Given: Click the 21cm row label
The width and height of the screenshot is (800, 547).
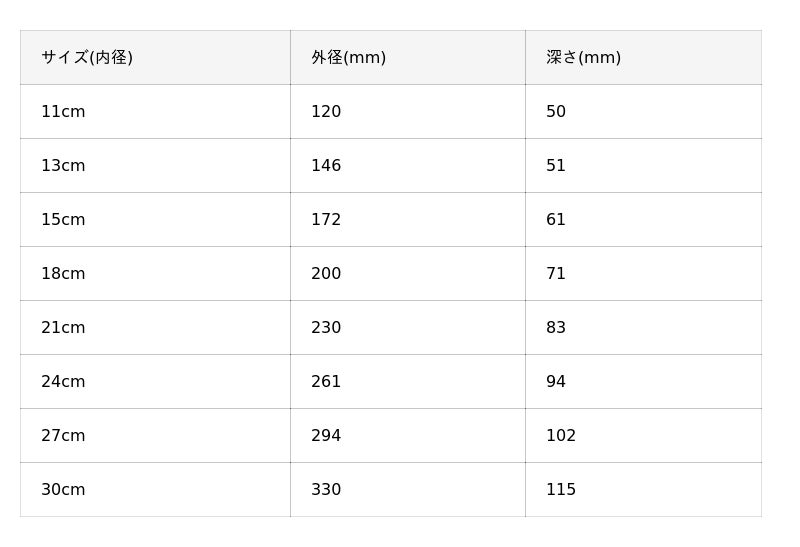Looking at the screenshot, I should point(63,328).
